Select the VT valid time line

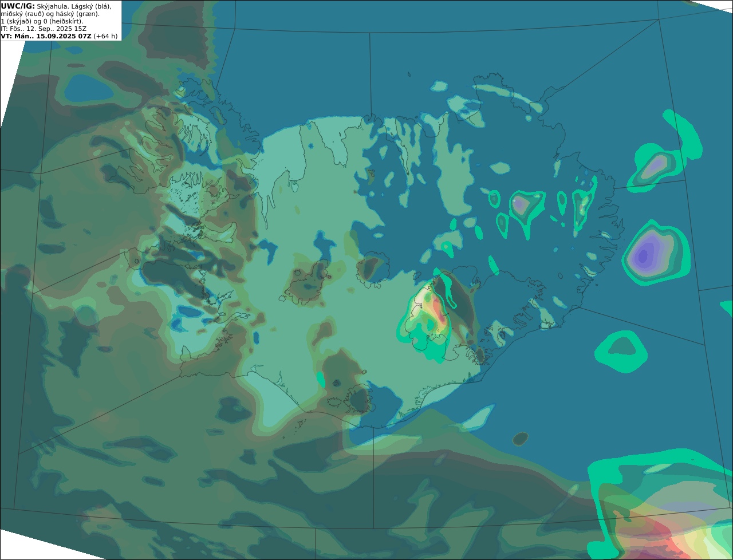pyautogui.click(x=60, y=36)
